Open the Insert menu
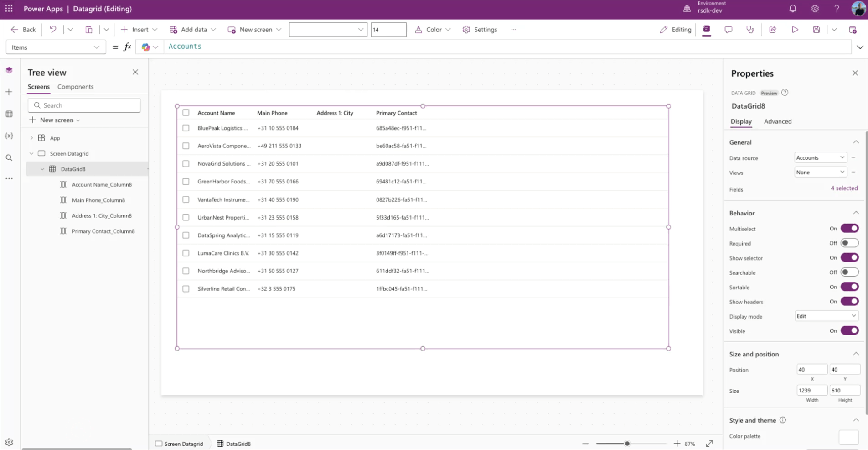Screen dimensions: 868x450 139,30
